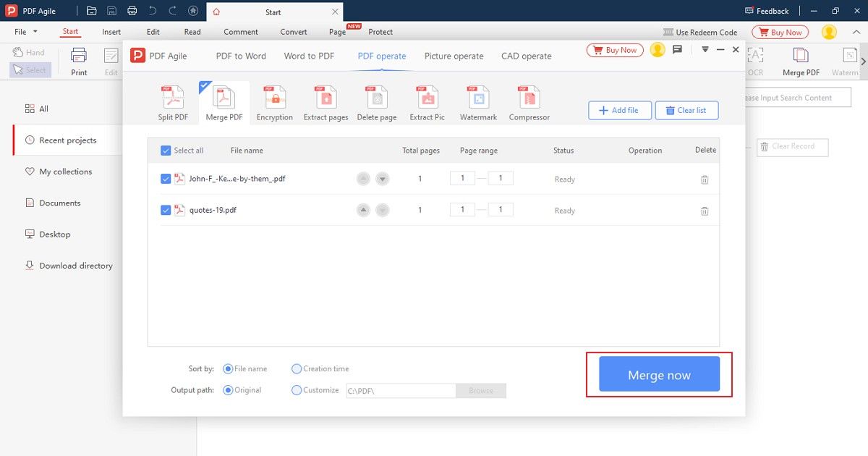
Task: Click the user avatar in dialog header
Action: pos(658,50)
